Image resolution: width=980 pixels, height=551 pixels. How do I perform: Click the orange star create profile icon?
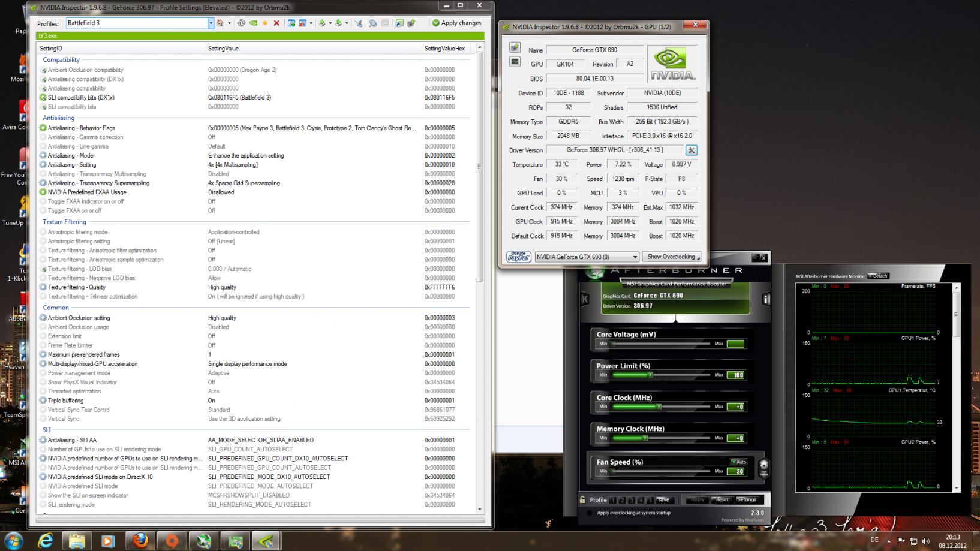264,23
